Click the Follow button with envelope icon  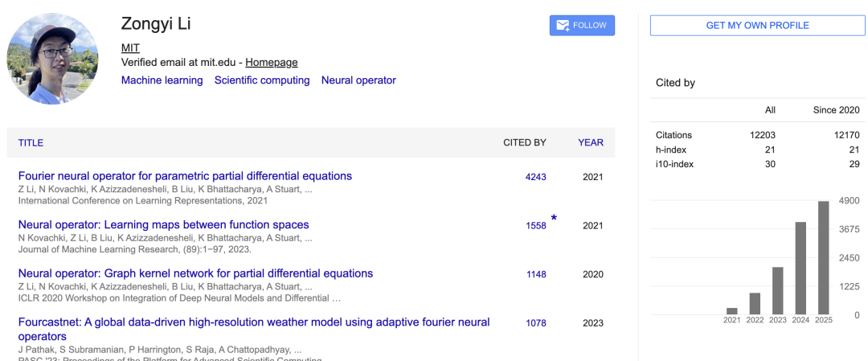[x=582, y=26]
